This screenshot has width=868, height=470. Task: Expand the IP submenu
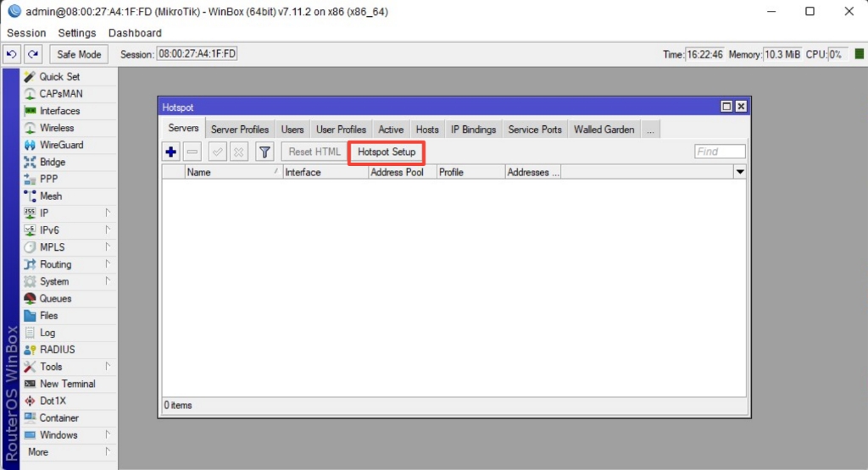point(44,213)
